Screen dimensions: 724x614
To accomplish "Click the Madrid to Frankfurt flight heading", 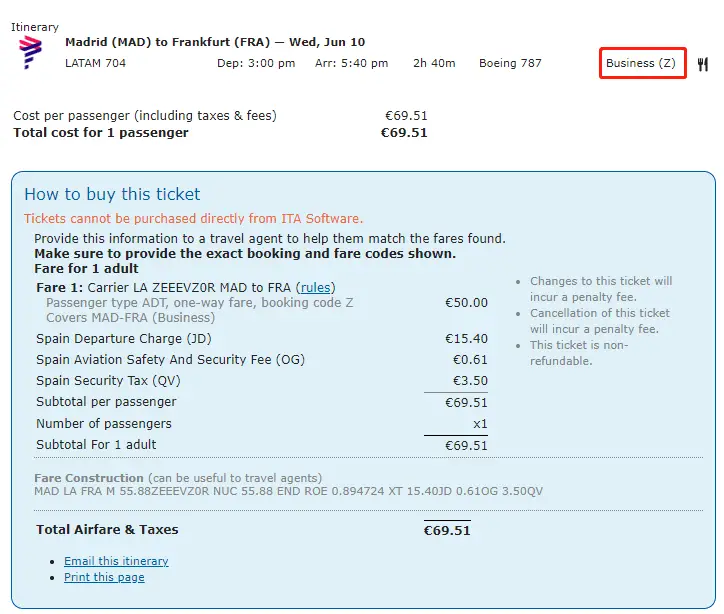I will pyautogui.click(x=214, y=42).
